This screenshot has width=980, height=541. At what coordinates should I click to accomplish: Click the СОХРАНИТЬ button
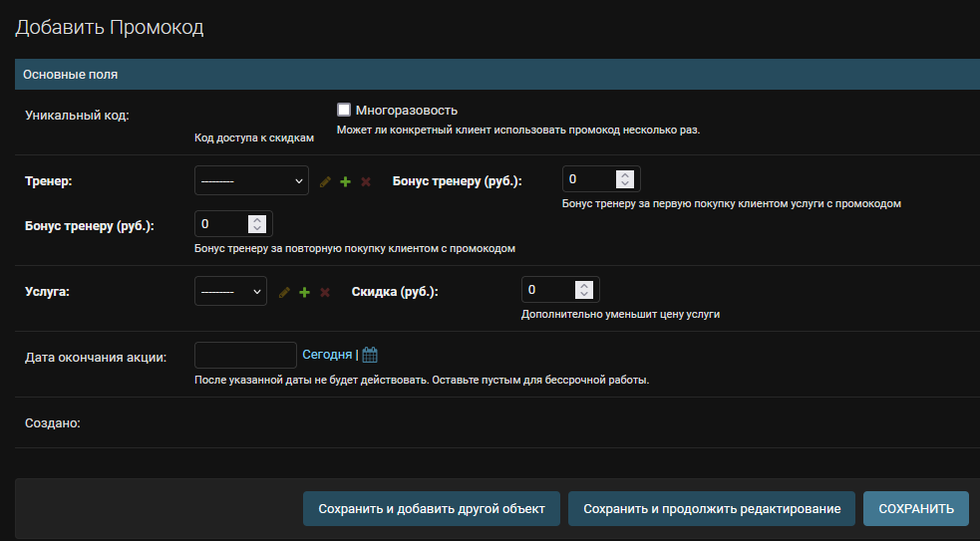[916, 508]
